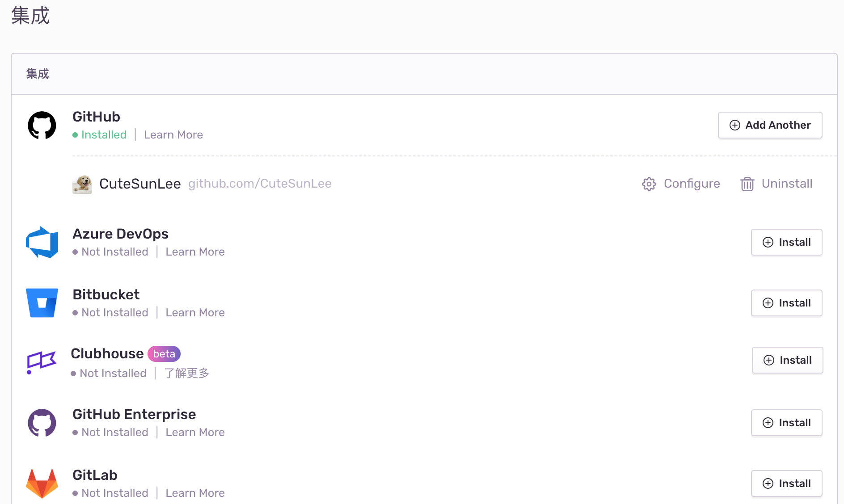This screenshot has width=844, height=504.
Task: Install the Azure DevOps integration
Action: [x=786, y=242]
